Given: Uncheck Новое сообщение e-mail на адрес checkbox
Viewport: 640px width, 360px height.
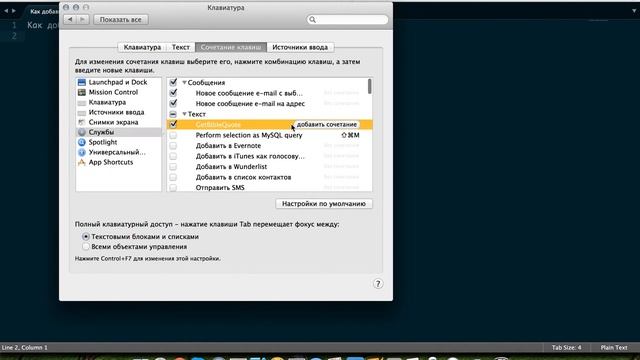Looking at the screenshot, I should tap(173, 103).
